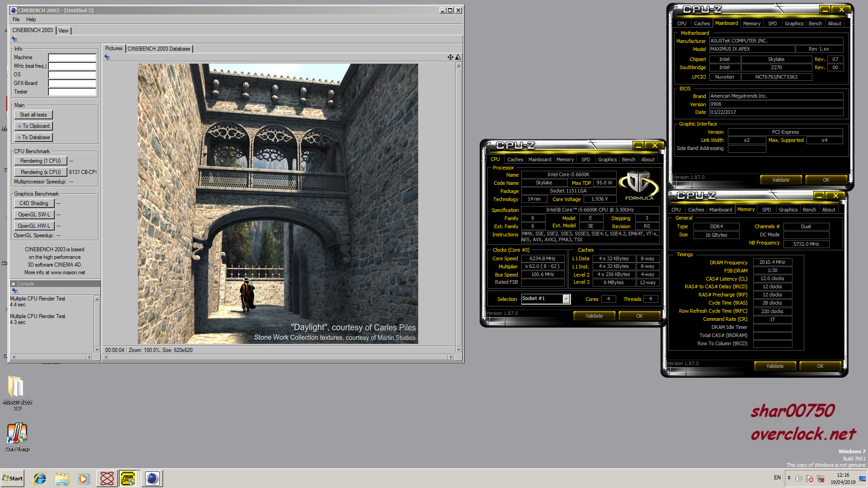Run C4D Shading graphics test
The height and width of the screenshot is (488, 868).
coord(34,203)
